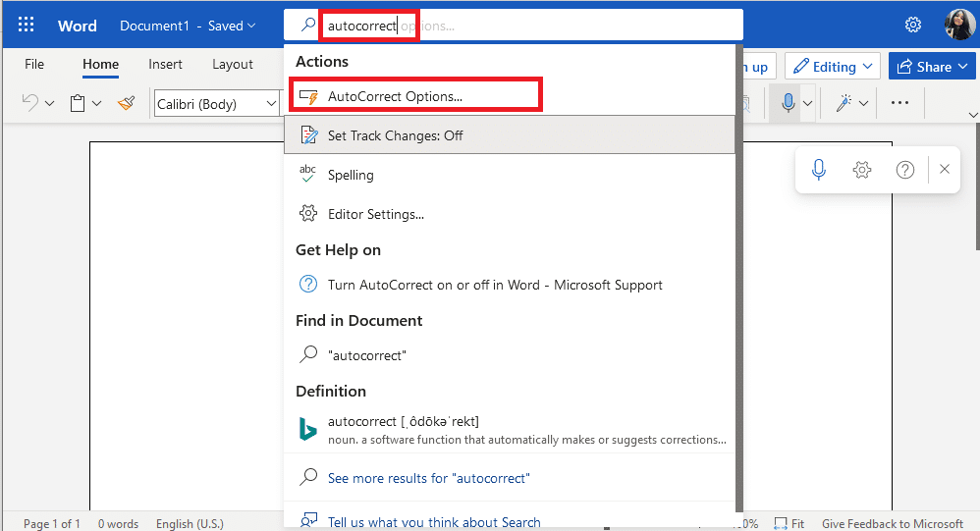Click the search dropdown scrollbar
Image resolution: width=980 pixels, height=531 pixels.
[x=739, y=278]
